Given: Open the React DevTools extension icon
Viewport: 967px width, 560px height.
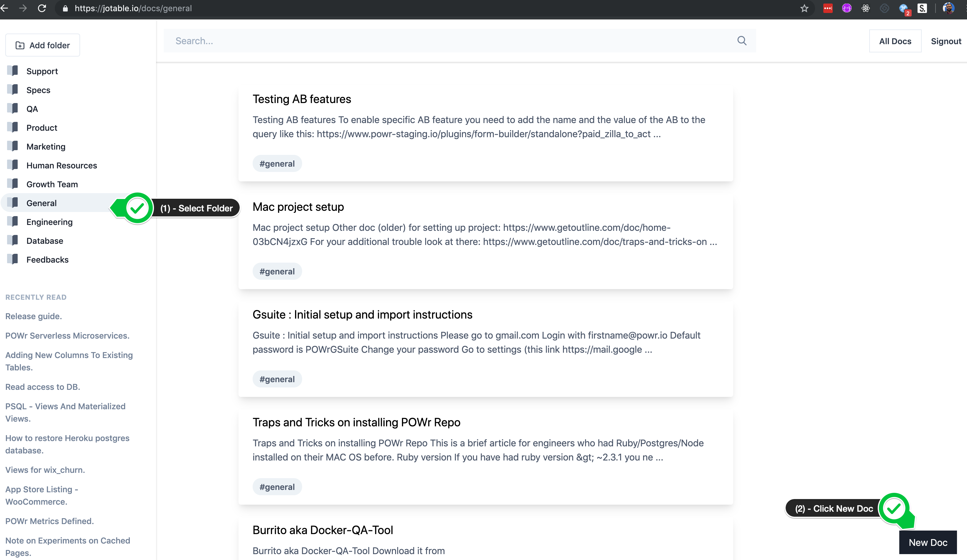Looking at the screenshot, I should click(x=865, y=9).
